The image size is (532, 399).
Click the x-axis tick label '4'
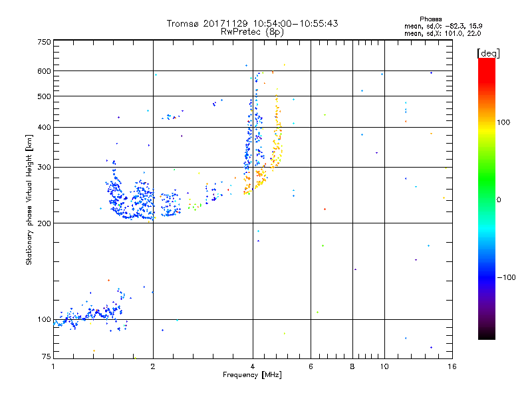[253, 366]
